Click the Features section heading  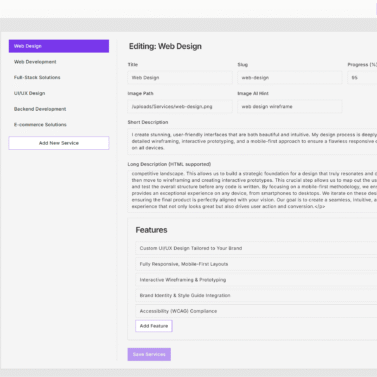pos(151,230)
